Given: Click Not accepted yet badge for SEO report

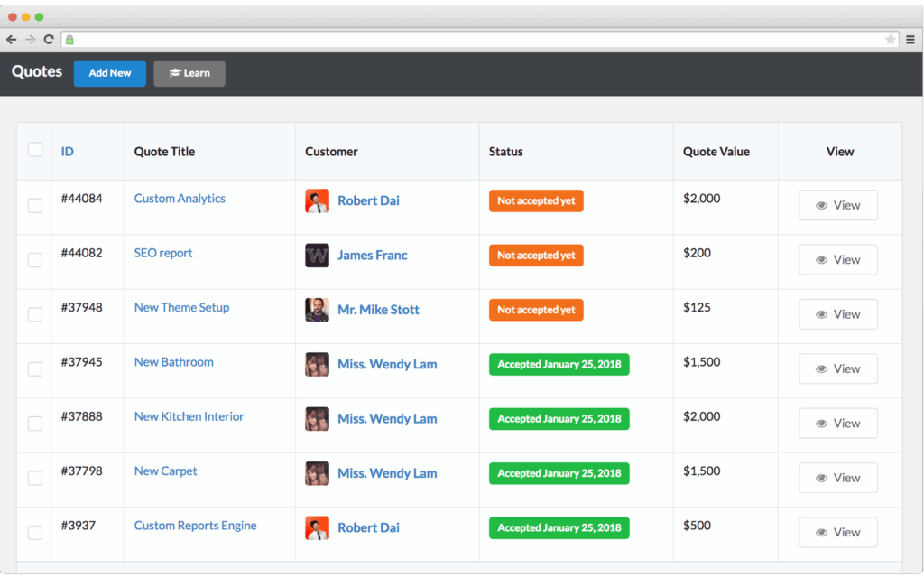Looking at the screenshot, I should click(536, 256).
